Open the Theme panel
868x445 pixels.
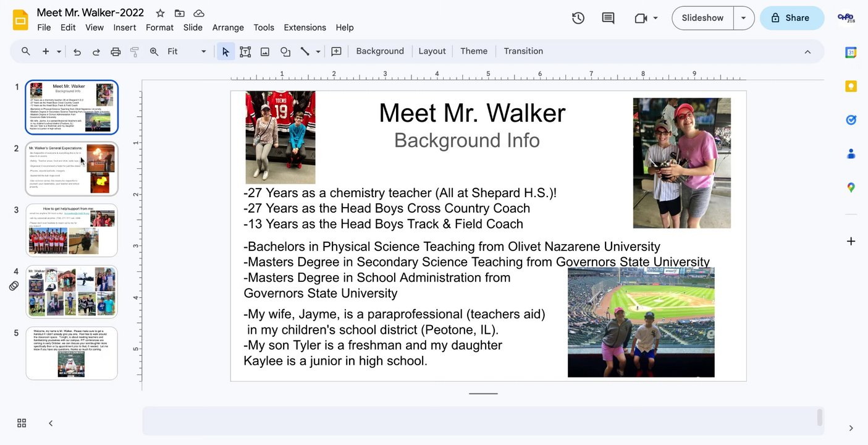(474, 51)
